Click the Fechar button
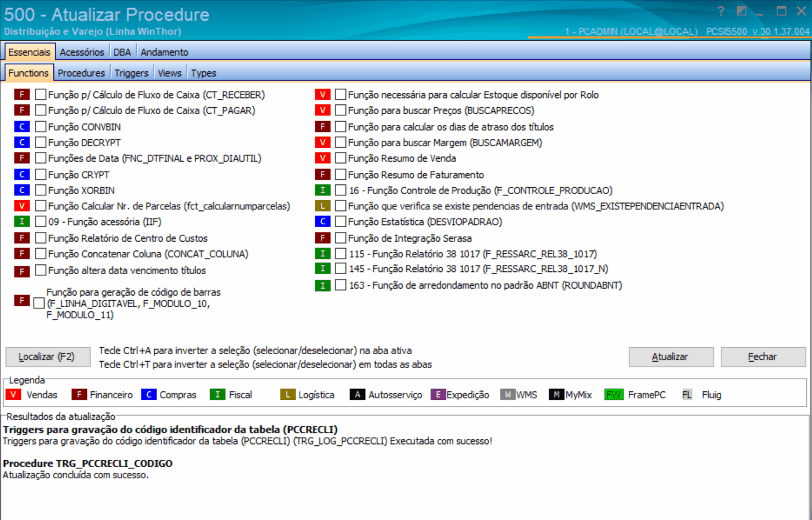 [763, 357]
